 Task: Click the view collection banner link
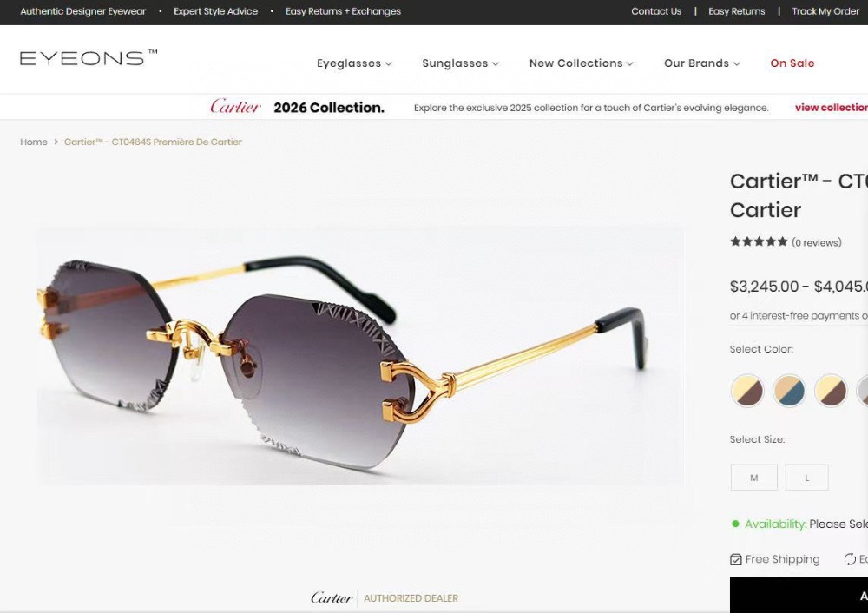(x=832, y=108)
